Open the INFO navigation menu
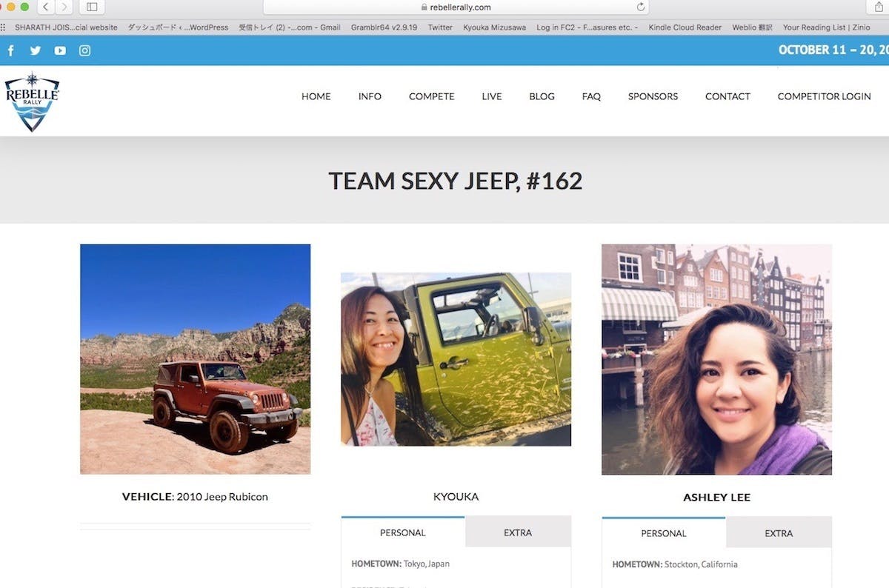The image size is (889, 588). click(x=370, y=96)
